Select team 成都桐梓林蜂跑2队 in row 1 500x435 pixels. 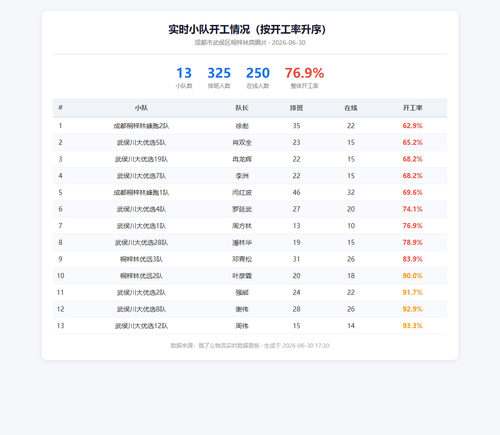141,126
